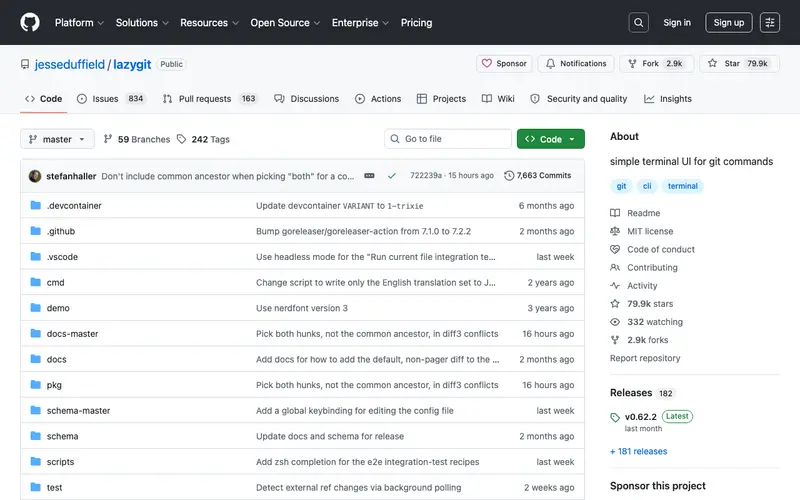Expand the Open Source dropdown menu
The image size is (800, 500).
(285, 22)
